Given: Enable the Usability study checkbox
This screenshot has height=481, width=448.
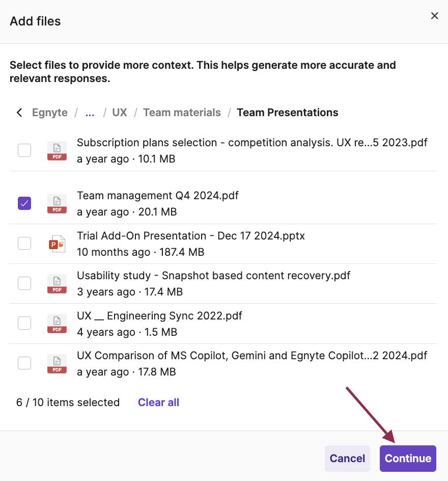Looking at the screenshot, I should pyautogui.click(x=24, y=283).
